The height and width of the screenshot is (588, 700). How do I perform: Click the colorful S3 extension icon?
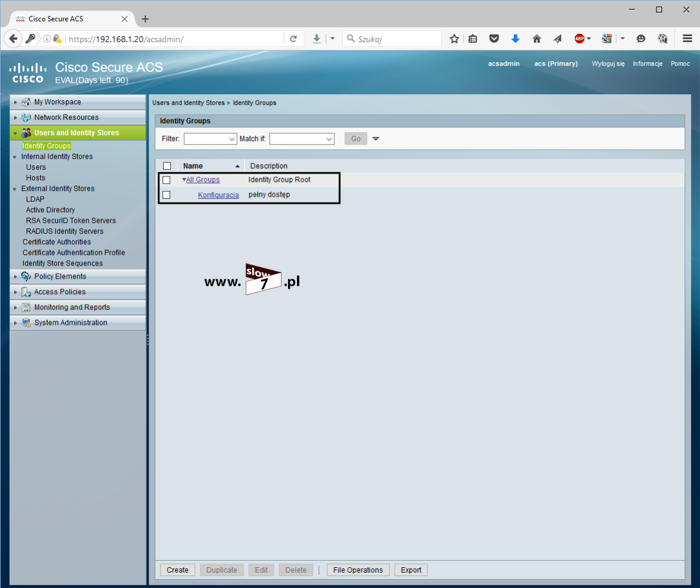pos(607,39)
